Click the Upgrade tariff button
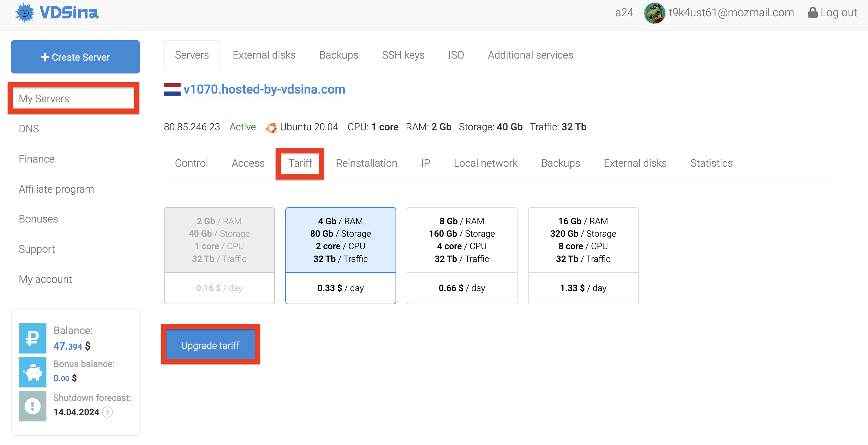The image size is (868, 445). 210,345
